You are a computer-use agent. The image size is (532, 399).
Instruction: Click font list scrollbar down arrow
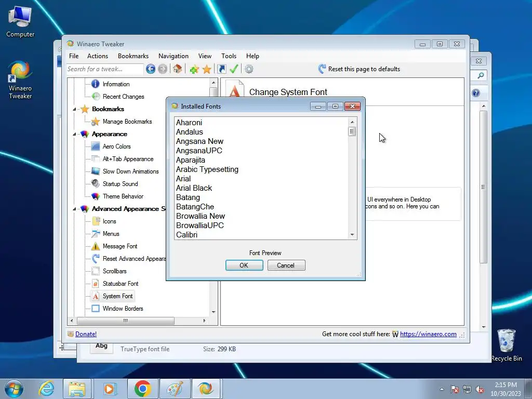point(352,235)
